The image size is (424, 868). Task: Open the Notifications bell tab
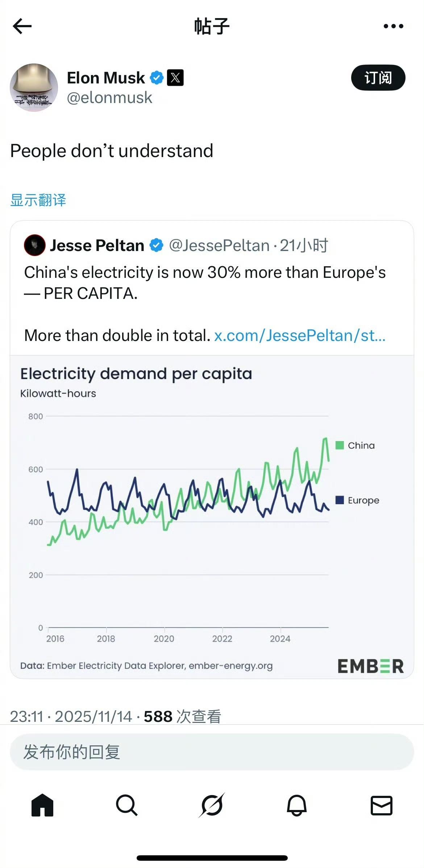[x=297, y=805]
